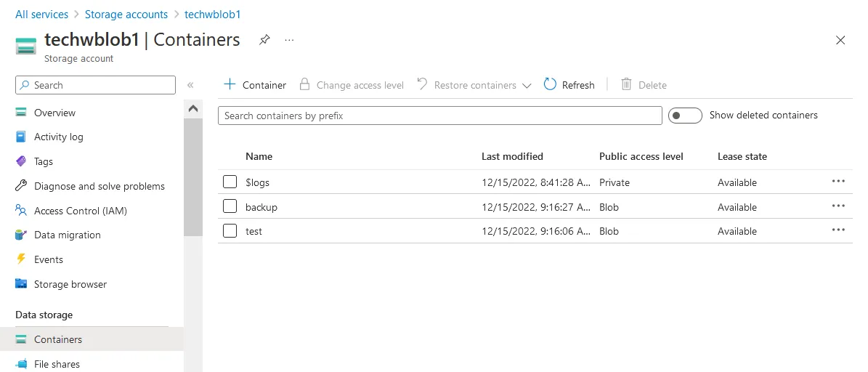Check the $logs container checkbox
This screenshot has width=868, height=372.
pos(230,182)
